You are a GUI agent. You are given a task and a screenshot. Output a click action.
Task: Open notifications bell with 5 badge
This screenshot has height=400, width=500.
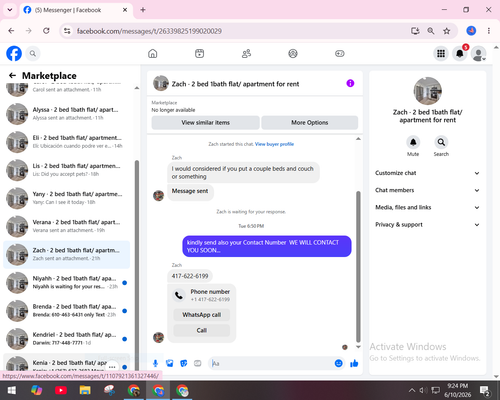click(460, 53)
